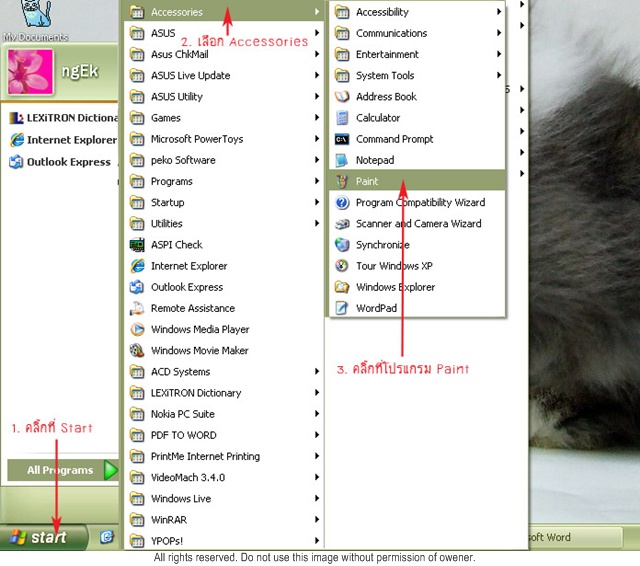Image resolution: width=640 pixels, height=566 pixels.
Task: Expand the Accessibility submenu arrow
Action: point(499,11)
